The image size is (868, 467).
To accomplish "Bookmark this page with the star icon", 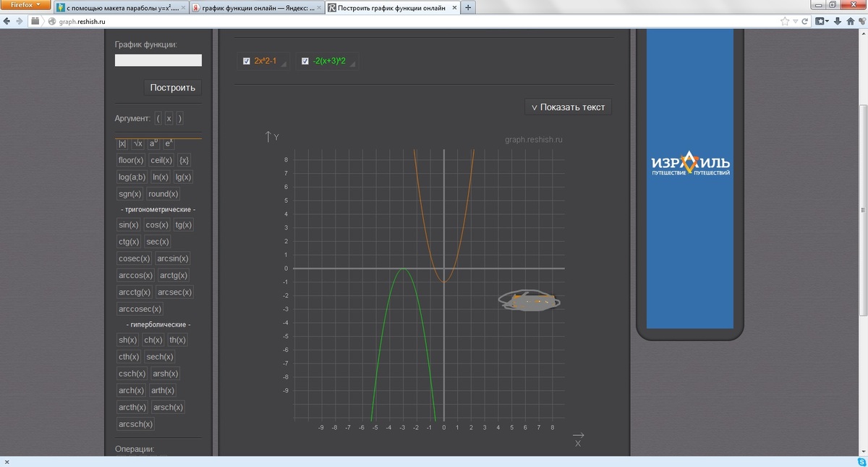I will tap(785, 22).
